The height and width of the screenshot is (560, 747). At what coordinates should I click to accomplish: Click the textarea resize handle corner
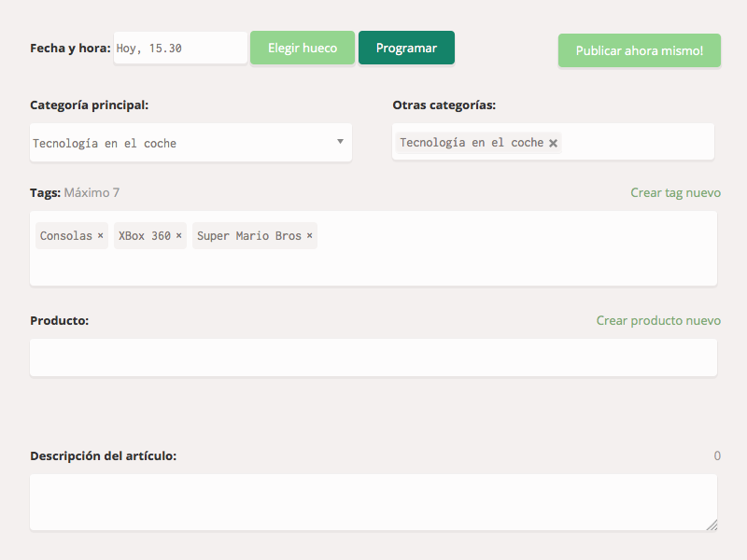712,525
